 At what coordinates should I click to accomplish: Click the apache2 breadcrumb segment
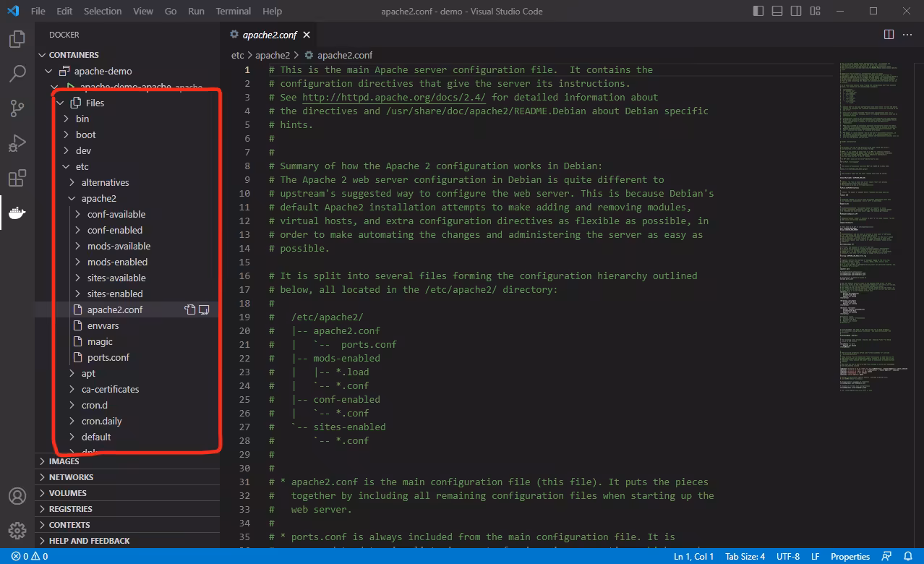(273, 55)
